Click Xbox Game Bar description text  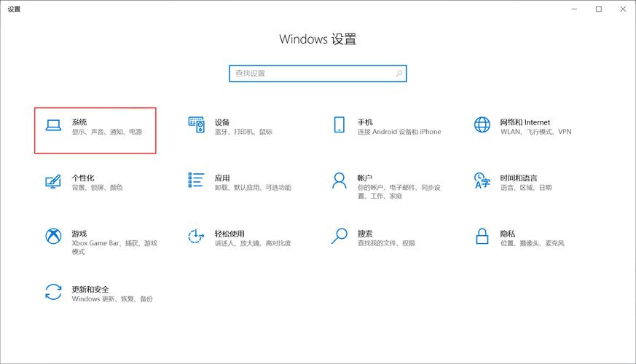pos(114,248)
